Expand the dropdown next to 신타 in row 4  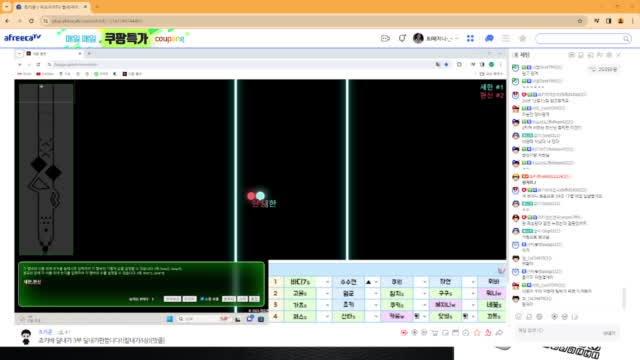pyautogui.click(x=375, y=316)
